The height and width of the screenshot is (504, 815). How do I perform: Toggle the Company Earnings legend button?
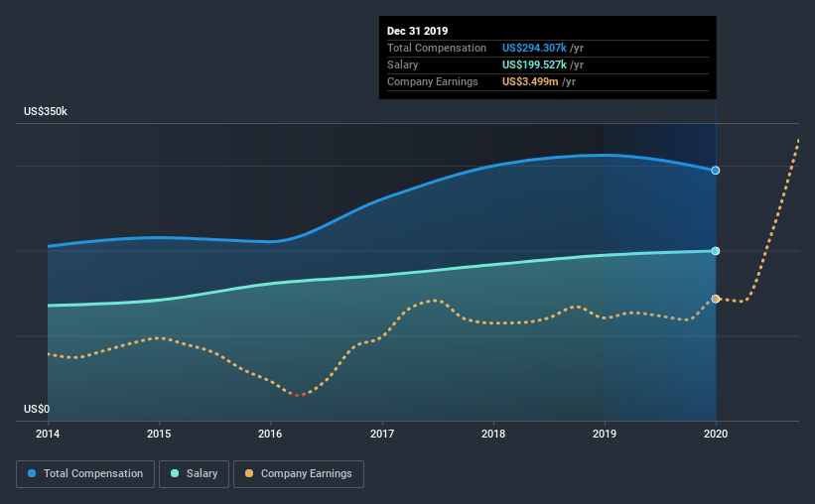tap(299, 474)
